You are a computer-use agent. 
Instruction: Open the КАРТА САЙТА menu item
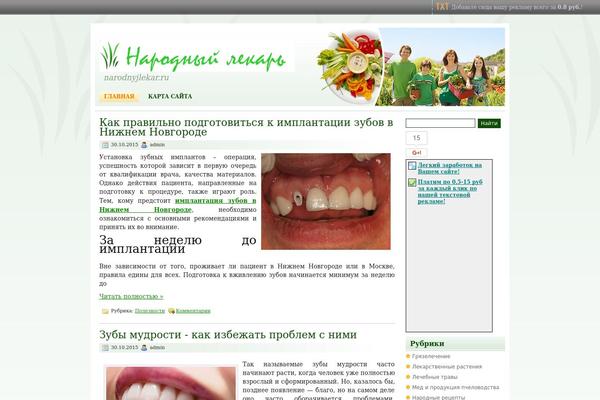tap(170, 96)
